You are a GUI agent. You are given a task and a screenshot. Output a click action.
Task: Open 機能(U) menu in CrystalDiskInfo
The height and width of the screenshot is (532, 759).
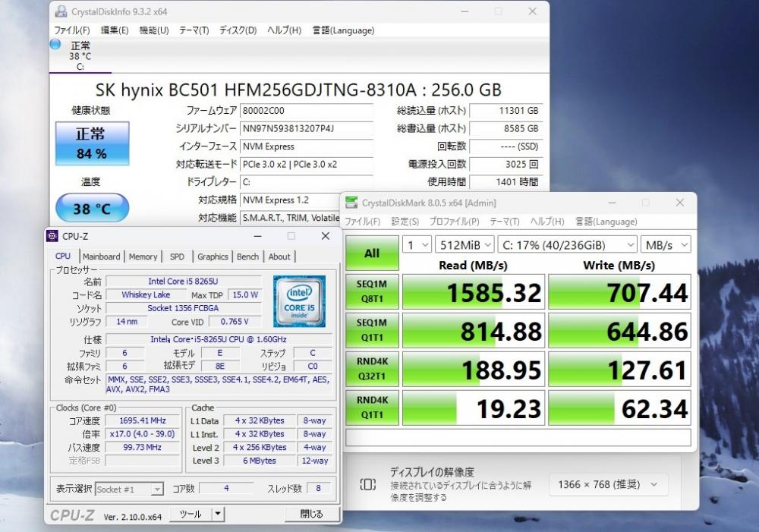click(154, 30)
